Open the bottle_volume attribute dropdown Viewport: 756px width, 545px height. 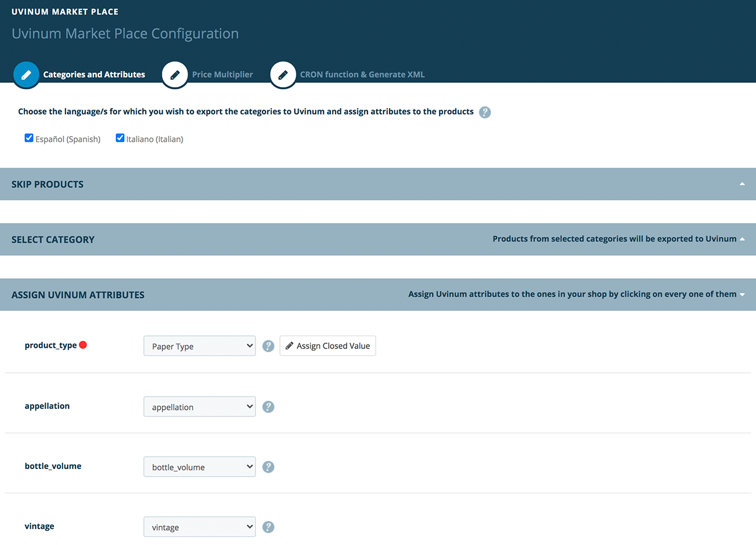(x=199, y=467)
